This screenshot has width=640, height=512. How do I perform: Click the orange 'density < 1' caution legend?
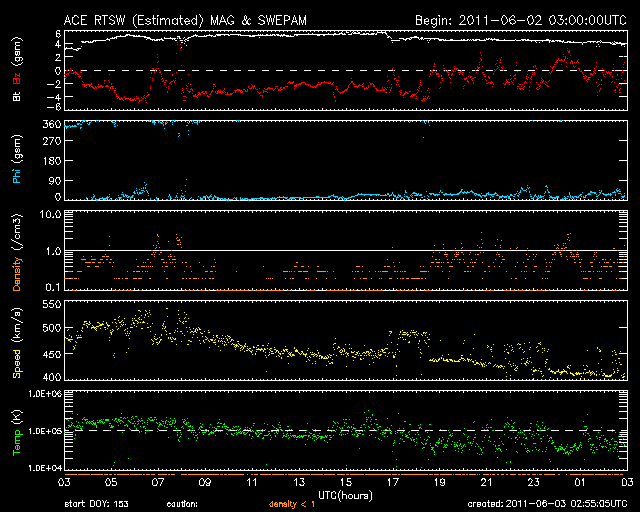click(290, 504)
